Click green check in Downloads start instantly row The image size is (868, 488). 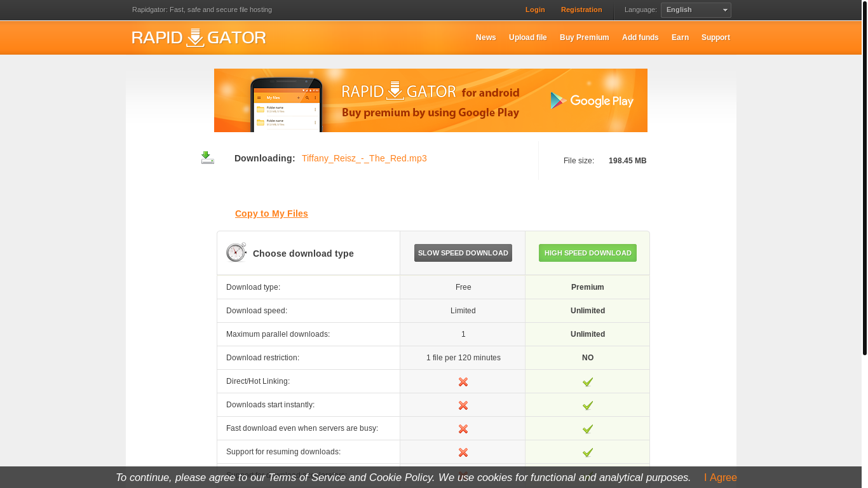[588, 405]
